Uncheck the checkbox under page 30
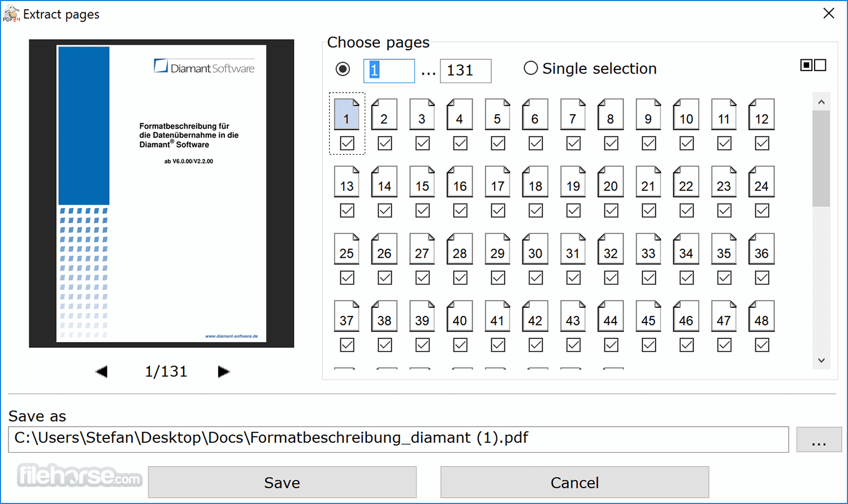The image size is (848, 504). (x=535, y=278)
